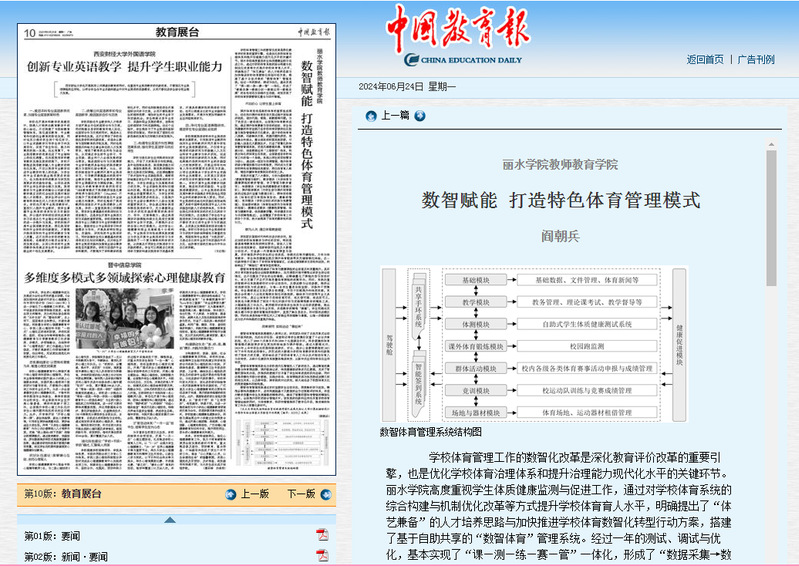Click the left arrow icon beside 上一篇
The width and height of the screenshot is (799, 566).
click(x=371, y=116)
